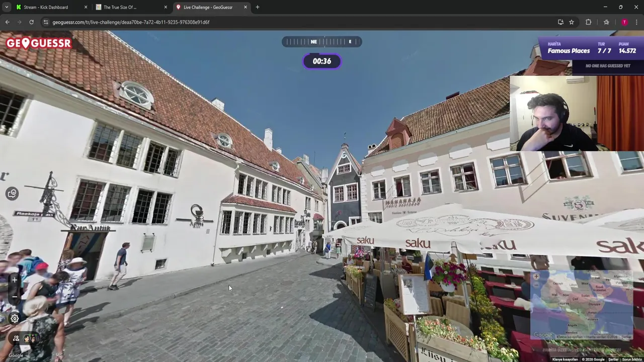Switch to The True Size Of tab
The width and height of the screenshot is (644, 362).
tap(131, 7)
